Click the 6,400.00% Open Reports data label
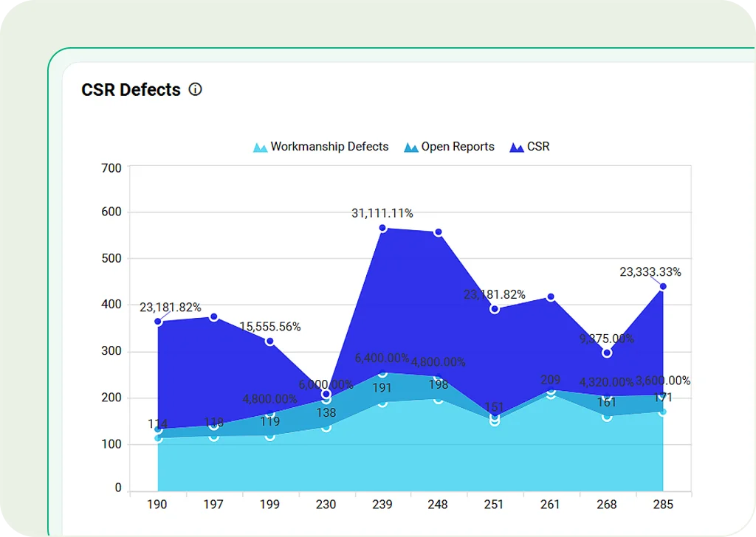This screenshot has height=537, width=756. point(382,358)
